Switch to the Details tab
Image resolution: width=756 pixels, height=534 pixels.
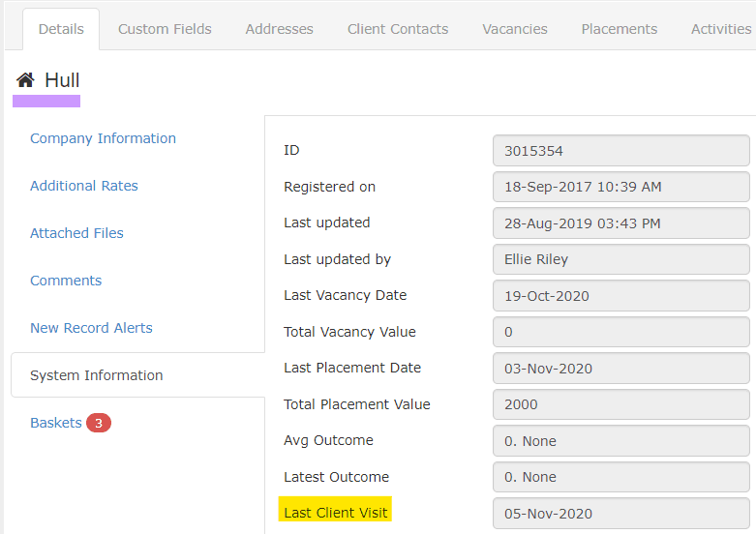[x=61, y=29]
